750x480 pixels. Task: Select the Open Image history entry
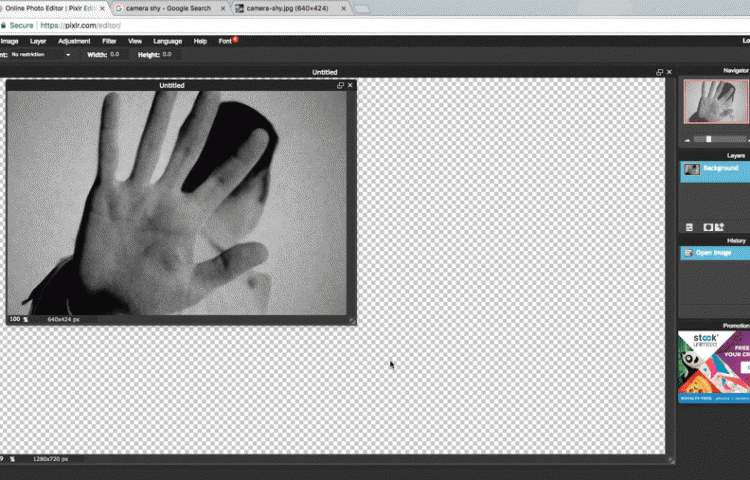(715, 253)
